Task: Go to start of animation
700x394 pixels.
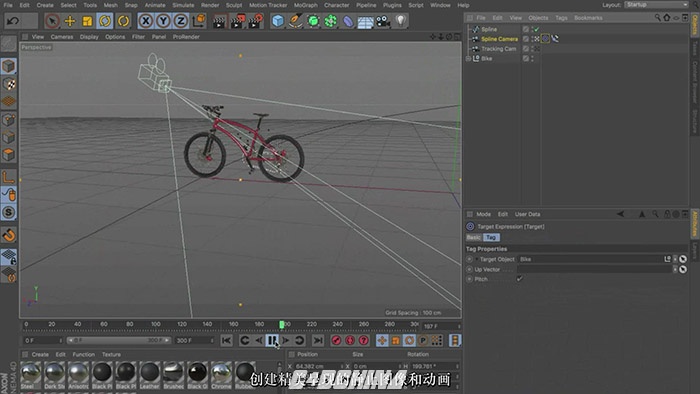Action: pos(226,340)
